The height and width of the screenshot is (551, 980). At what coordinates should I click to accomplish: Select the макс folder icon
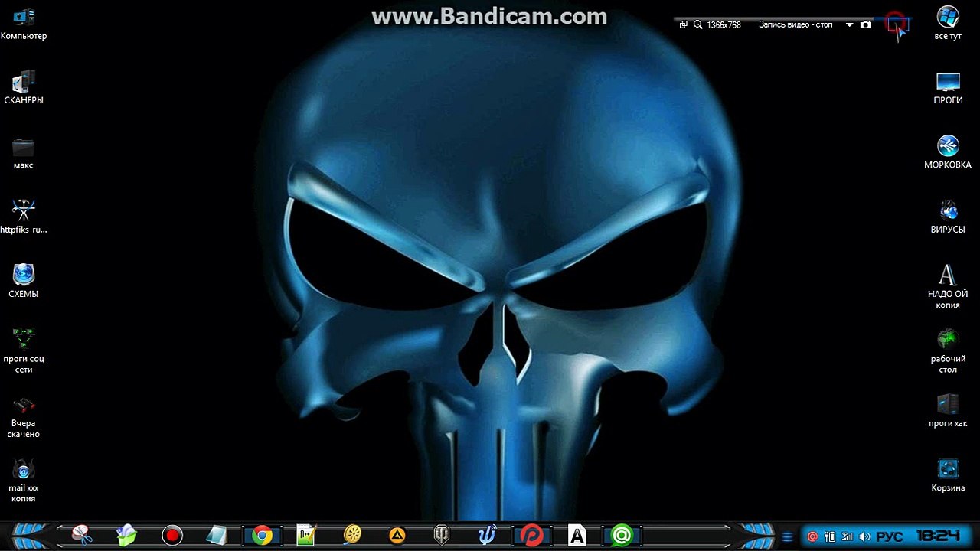[x=24, y=153]
